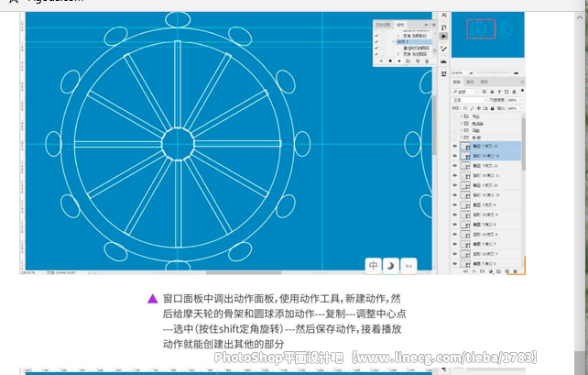588x375 pixels.
Task: Switch to the 历史记录 tab
Action: click(383, 25)
